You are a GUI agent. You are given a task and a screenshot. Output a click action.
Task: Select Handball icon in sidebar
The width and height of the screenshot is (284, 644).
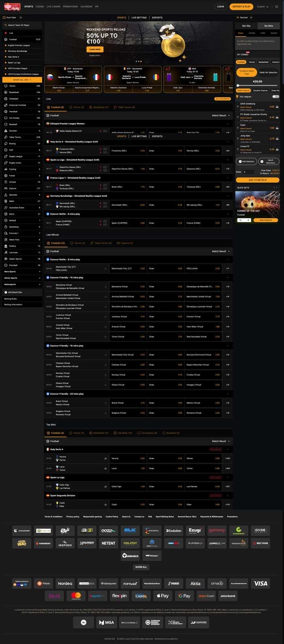point(6,111)
